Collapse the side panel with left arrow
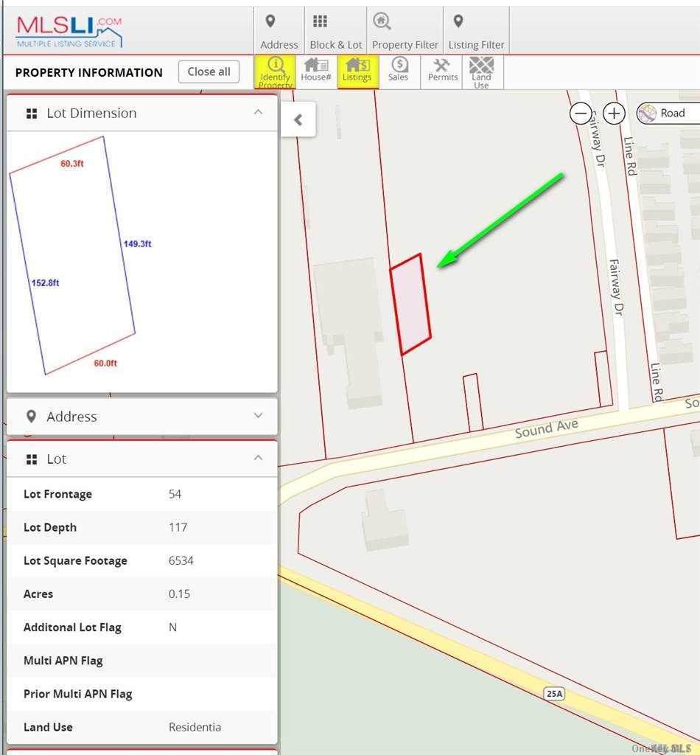 tap(298, 119)
